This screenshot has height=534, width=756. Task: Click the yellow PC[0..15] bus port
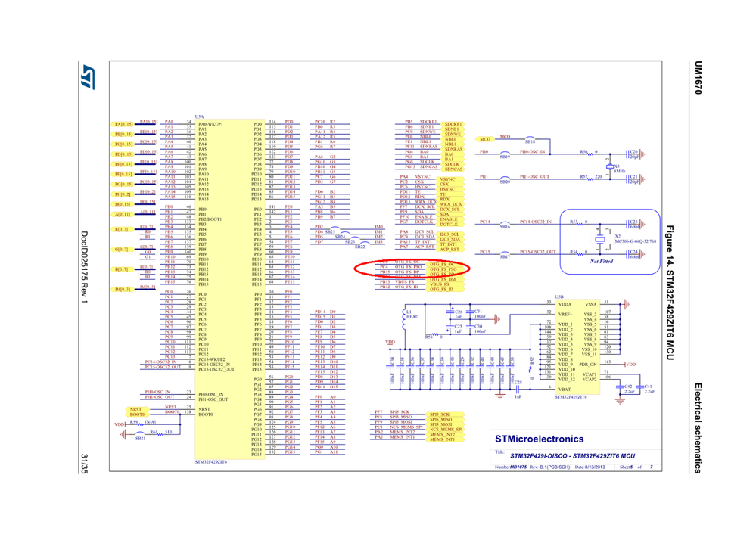123,144
